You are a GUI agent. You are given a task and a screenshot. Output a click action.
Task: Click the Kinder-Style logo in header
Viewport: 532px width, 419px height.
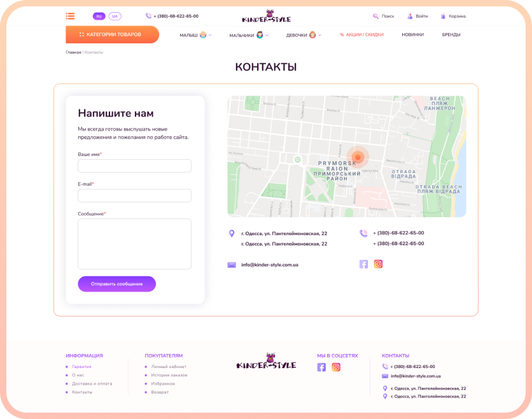(x=267, y=17)
